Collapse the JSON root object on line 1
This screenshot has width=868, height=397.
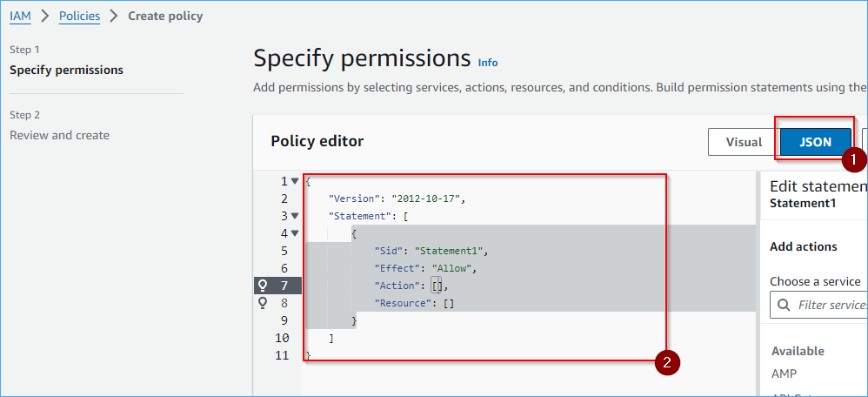(295, 181)
